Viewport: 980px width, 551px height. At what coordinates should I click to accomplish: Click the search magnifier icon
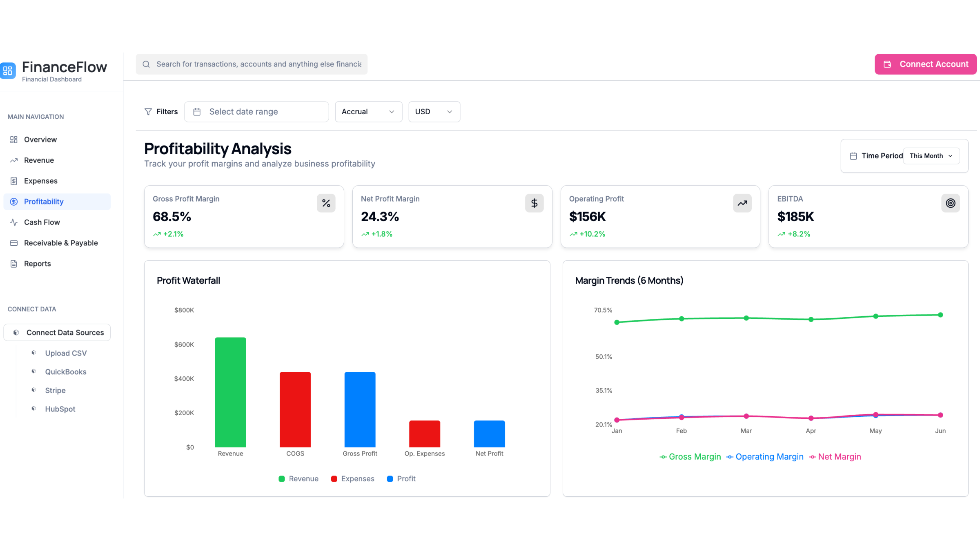tap(146, 64)
